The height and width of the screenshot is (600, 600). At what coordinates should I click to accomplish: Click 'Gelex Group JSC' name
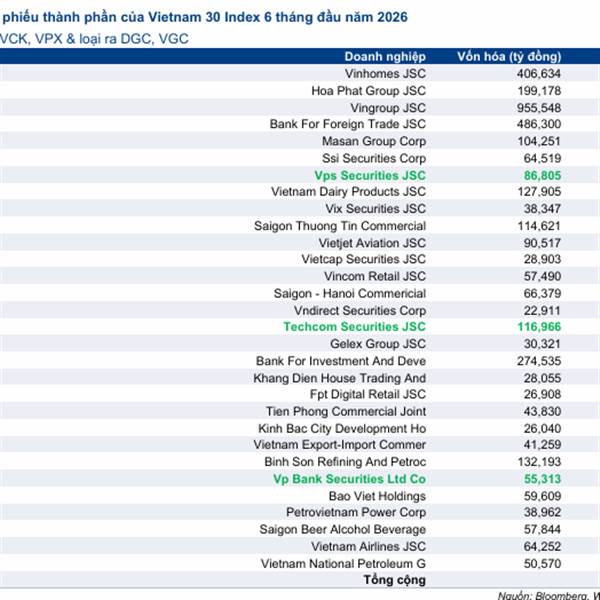[x=378, y=344]
